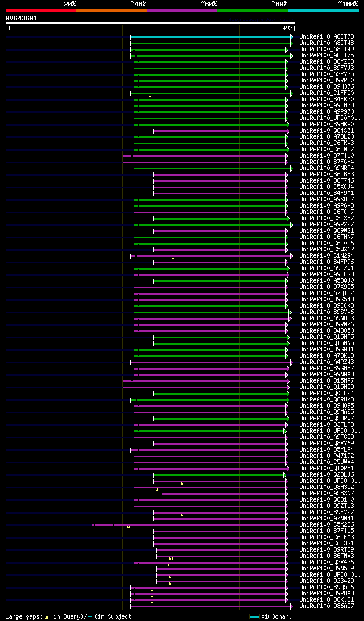Select the UniRef100_B6TB83 label
Viewport: 364px width, 621px height.
click(x=327, y=175)
